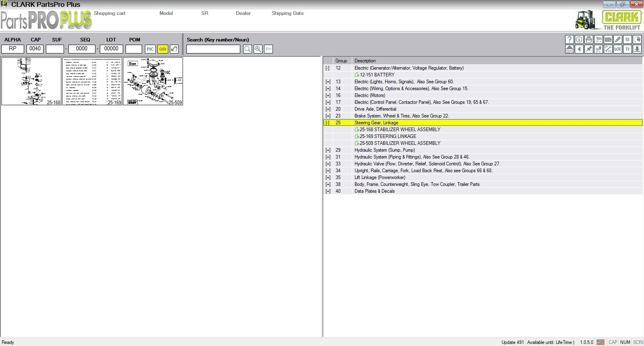Image resolution: width=644 pixels, height=346 pixels.
Task: Click the SI toolbar button
Action: pyautogui.click(x=627, y=39)
